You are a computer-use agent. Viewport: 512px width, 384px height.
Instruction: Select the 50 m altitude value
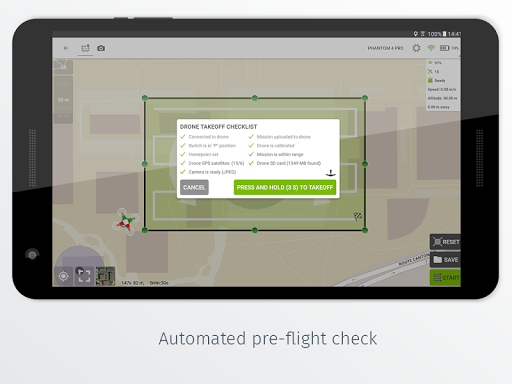click(x=63, y=100)
